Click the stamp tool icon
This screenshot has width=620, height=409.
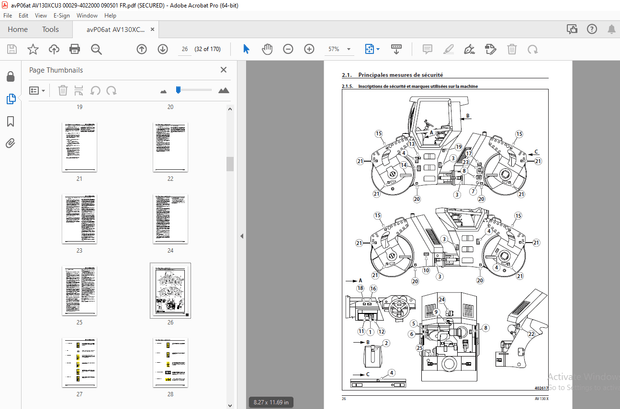pyautogui.click(x=490, y=49)
